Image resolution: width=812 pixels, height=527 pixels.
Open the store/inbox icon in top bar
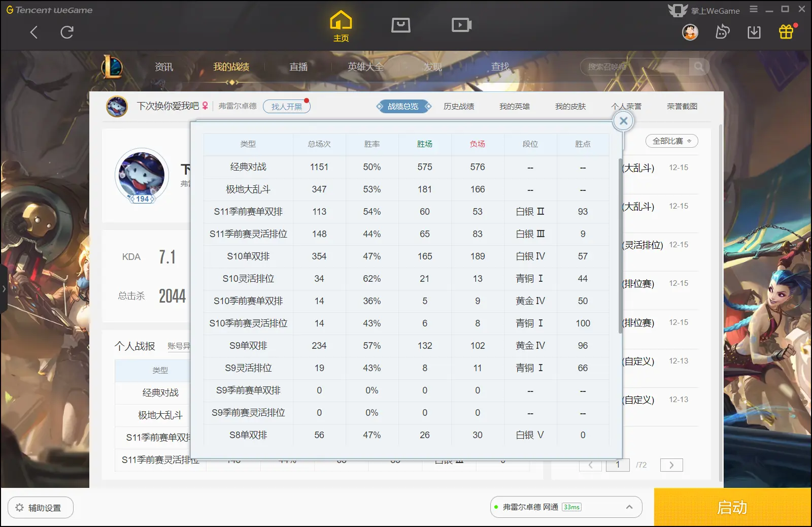401,25
